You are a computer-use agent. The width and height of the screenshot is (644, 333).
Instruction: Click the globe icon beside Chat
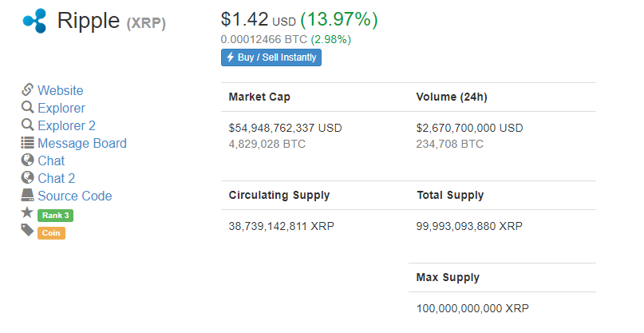tap(27, 160)
